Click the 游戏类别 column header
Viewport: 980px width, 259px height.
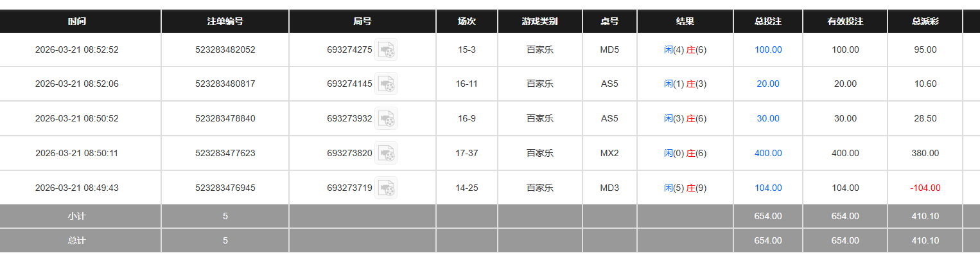[539, 21]
